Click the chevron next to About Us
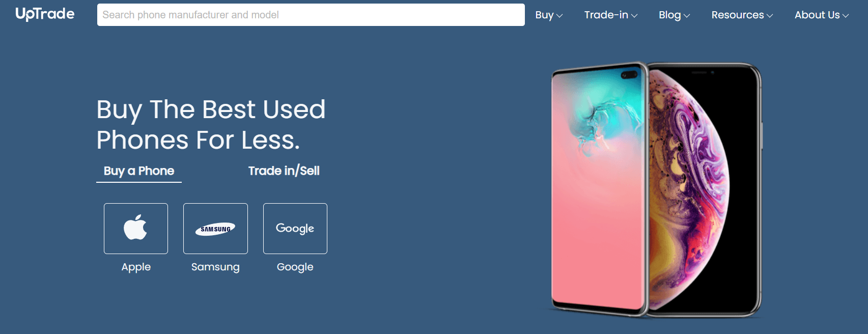Viewport: 868px width, 334px height. (846, 16)
